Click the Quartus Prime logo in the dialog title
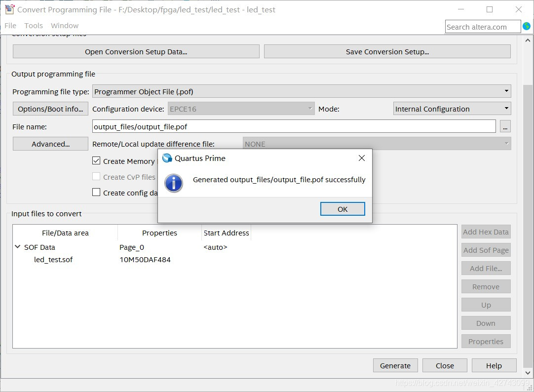This screenshot has width=534, height=392. 167,158
